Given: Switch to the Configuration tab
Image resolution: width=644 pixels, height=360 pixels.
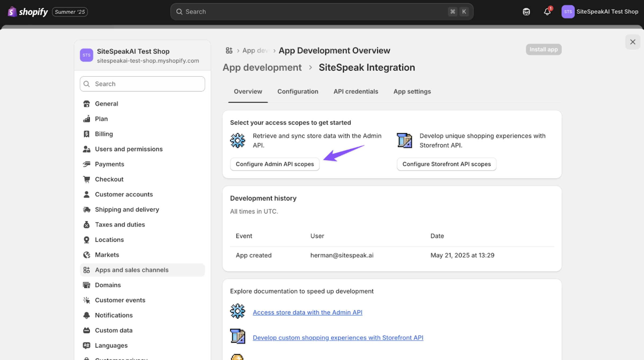Looking at the screenshot, I should click(298, 91).
